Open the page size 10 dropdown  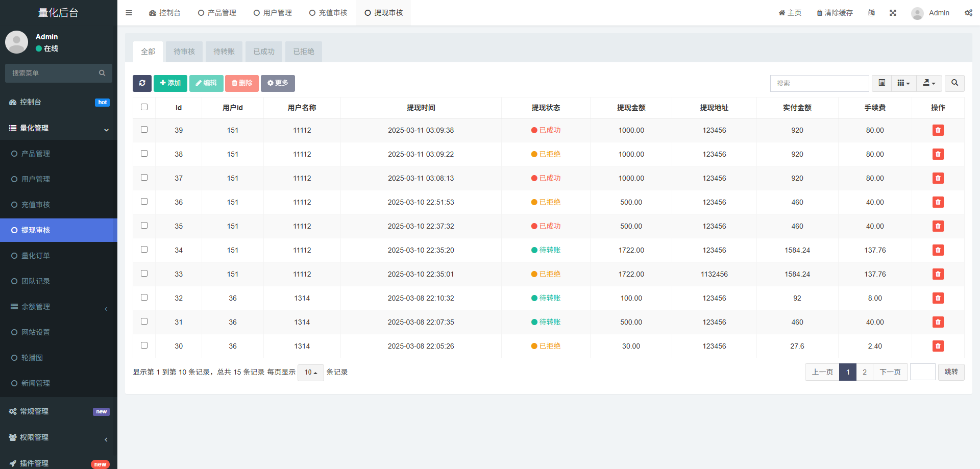pyautogui.click(x=310, y=373)
